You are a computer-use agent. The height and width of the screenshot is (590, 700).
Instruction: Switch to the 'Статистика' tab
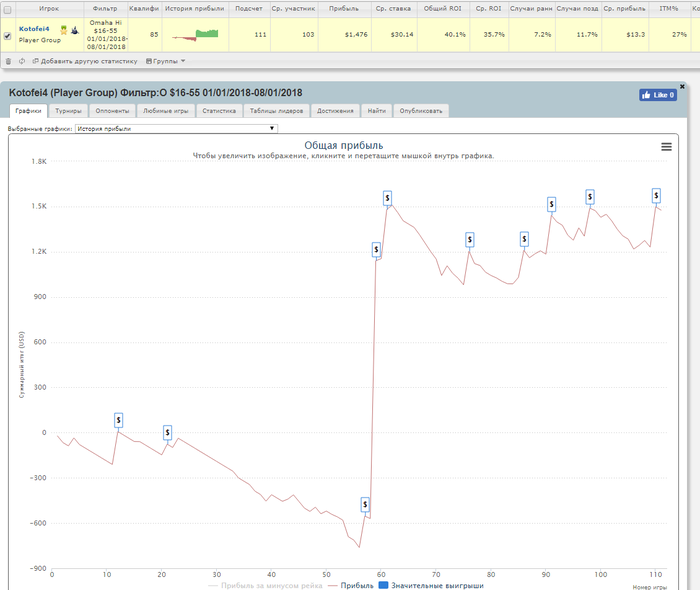[x=219, y=111]
